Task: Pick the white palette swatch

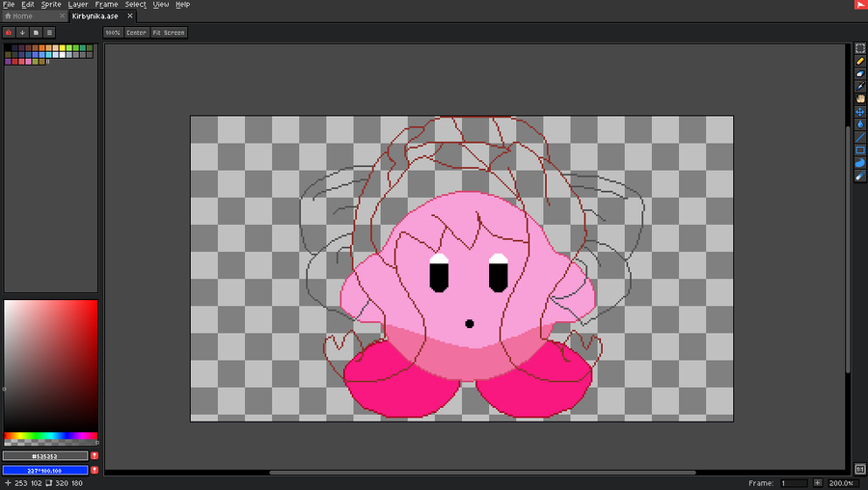Action: pos(63,55)
